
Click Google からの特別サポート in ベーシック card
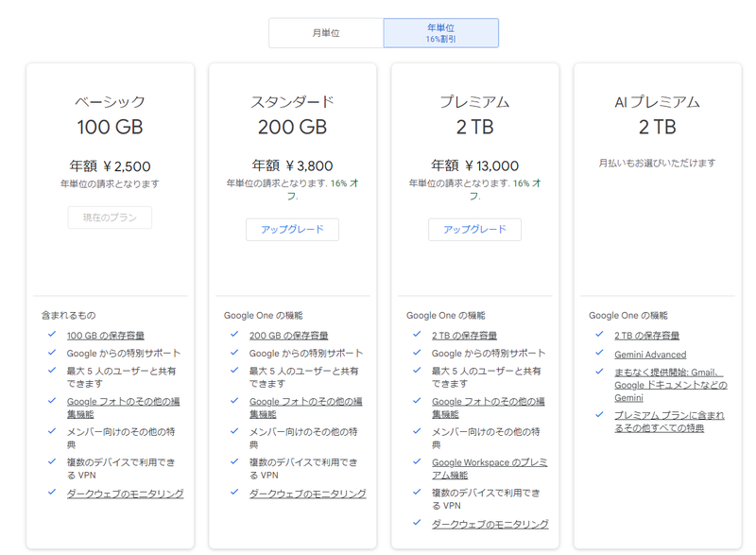click(x=124, y=354)
